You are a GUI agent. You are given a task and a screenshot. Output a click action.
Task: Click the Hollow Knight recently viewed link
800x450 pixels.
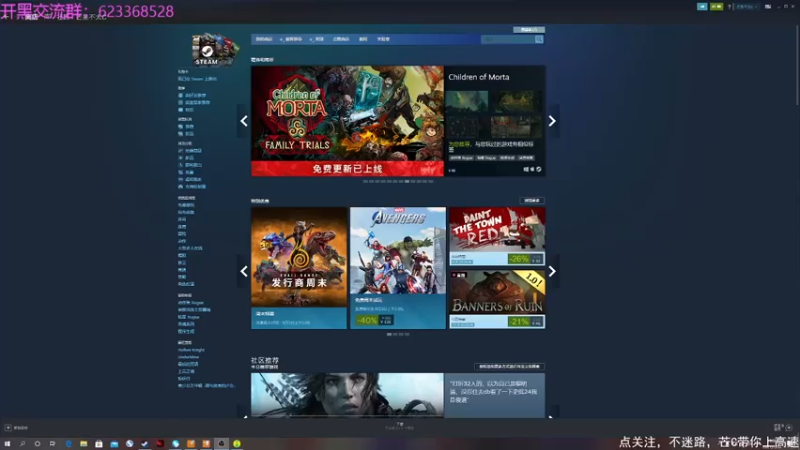[x=191, y=350]
